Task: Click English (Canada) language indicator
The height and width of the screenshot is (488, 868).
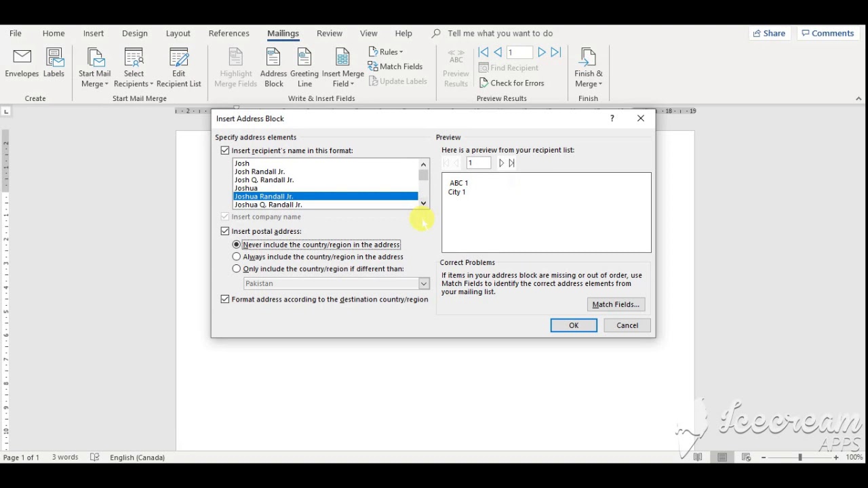Action: point(137,457)
